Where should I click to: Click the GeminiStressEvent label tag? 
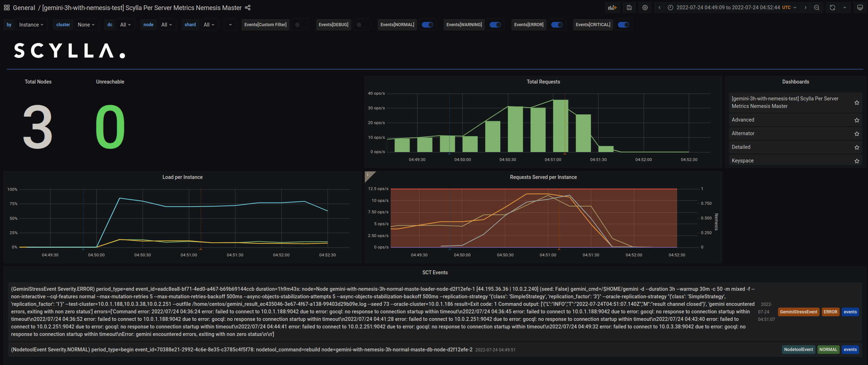(798, 312)
